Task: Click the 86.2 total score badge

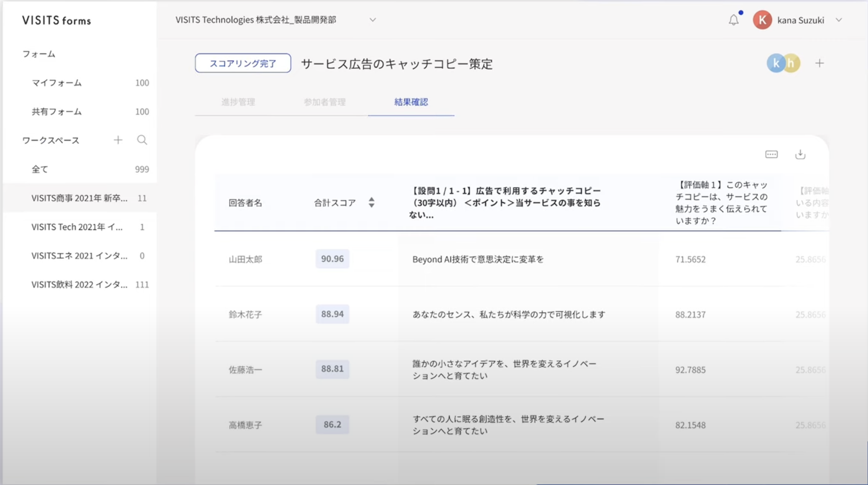Action: pyautogui.click(x=332, y=424)
